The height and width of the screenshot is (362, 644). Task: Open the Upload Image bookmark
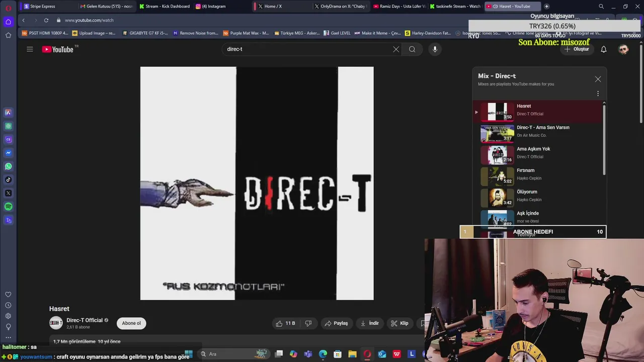(94, 33)
